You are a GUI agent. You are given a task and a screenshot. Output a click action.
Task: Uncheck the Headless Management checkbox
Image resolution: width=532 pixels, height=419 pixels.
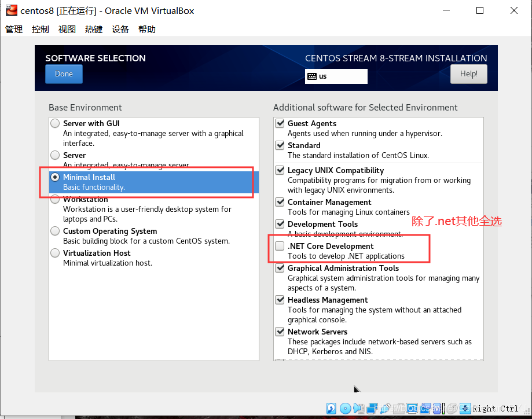click(280, 300)
